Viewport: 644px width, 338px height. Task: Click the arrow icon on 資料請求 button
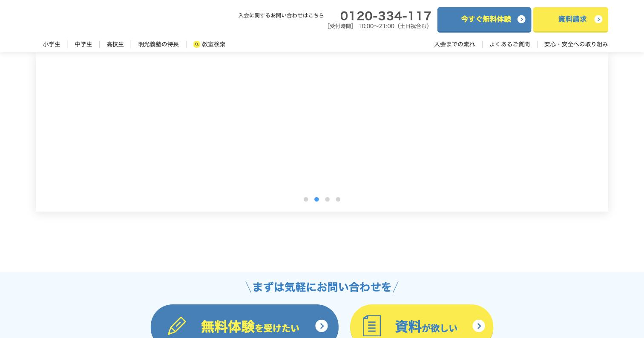598,19
